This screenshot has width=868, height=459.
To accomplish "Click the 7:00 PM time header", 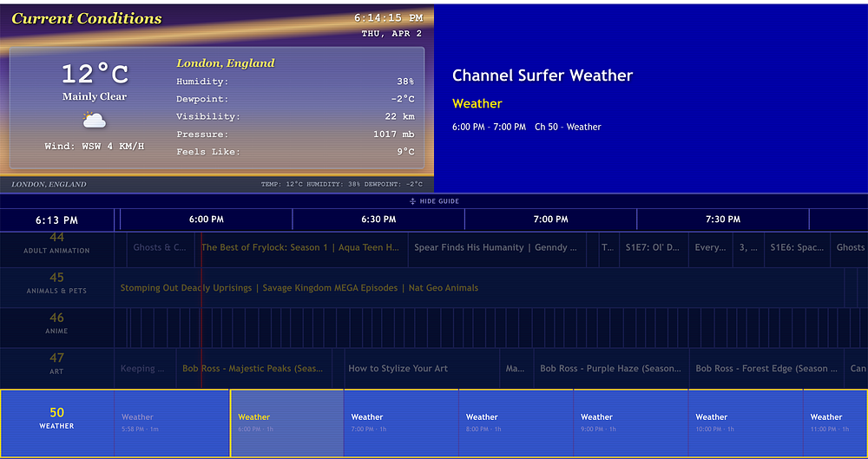I will click(x=551, y=220).
